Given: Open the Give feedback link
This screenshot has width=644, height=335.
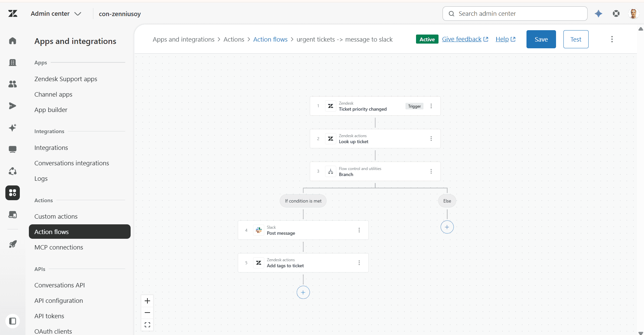Looking at the screenshot, I should coord(465,39).
